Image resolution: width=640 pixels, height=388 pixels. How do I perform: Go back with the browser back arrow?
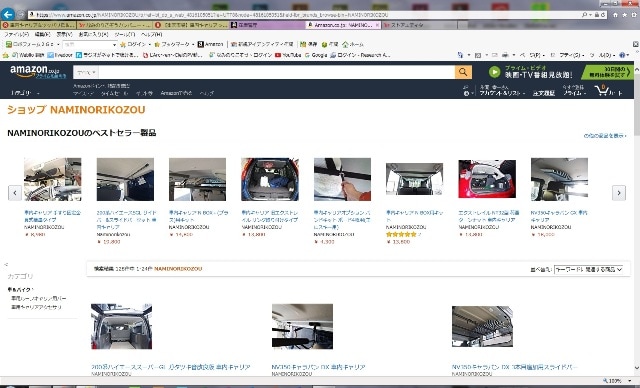pyautogui.click(x=7, y=14)
